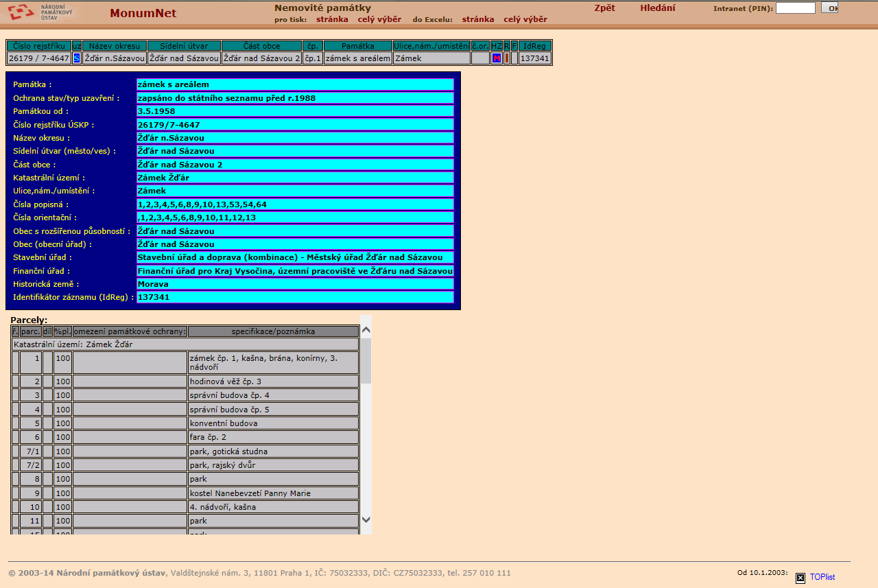The width and height of the screenshot is (878, 588).
Task: Click the parcel list scrollbar thumb
Action: [366, 360]
